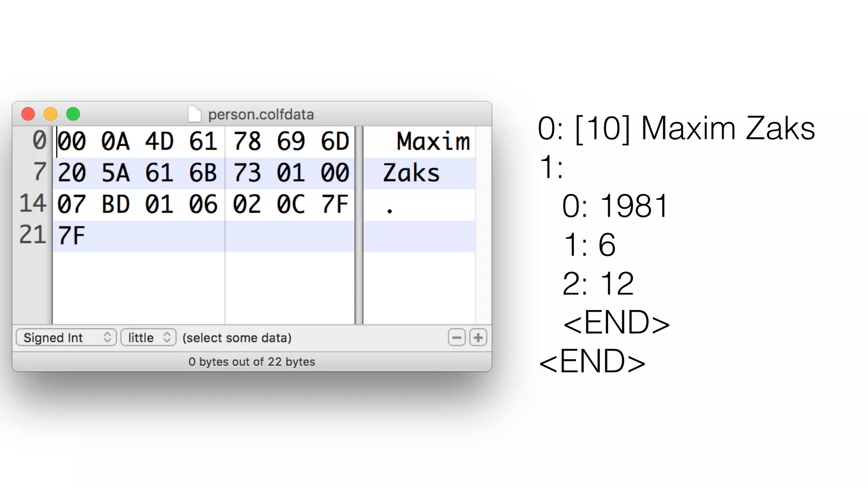Close the person.colfdata window with red button
The image size is (868, 488).
coord(28,114)
